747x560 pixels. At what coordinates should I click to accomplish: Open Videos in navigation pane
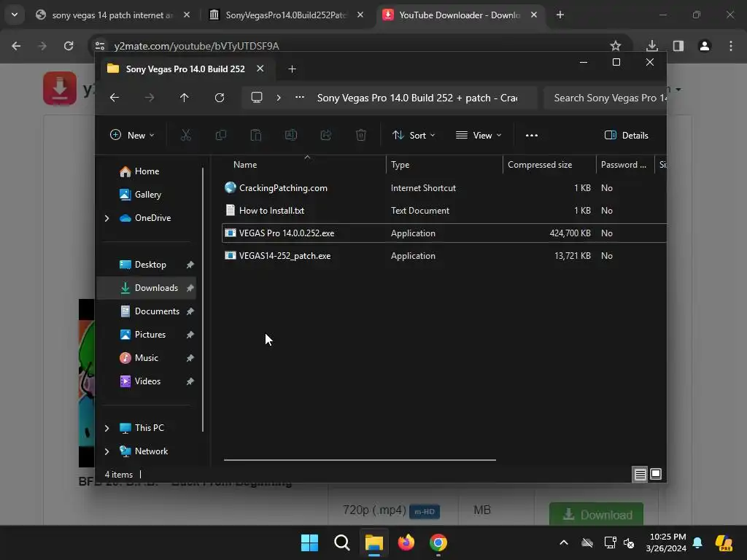(146, 381)
